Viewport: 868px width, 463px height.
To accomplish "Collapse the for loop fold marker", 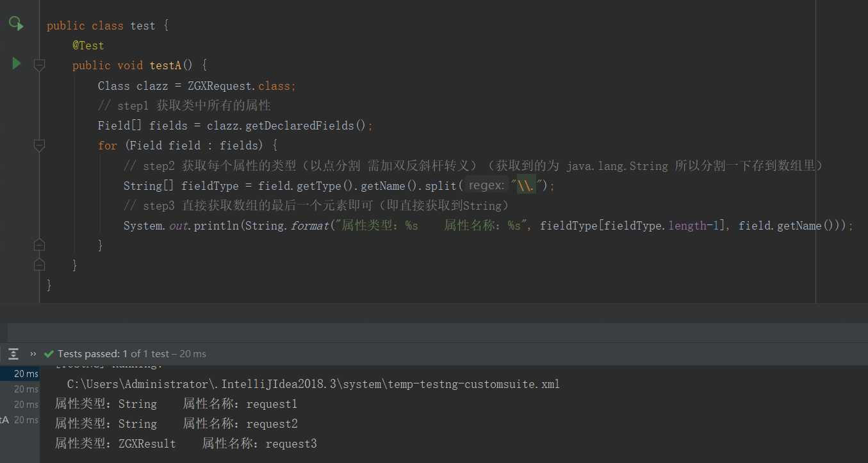I will [x=39, y=146].
